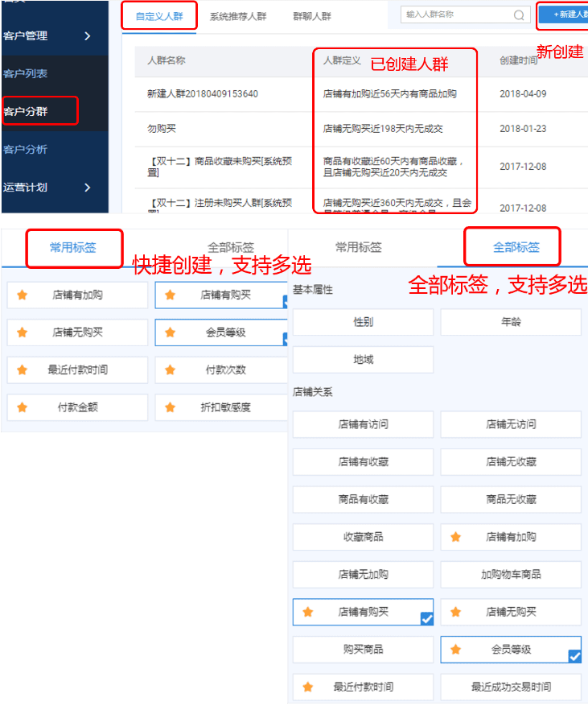
Task: Click the star on 最近付款时间 under 店铺关系
Action: [308, 687]
